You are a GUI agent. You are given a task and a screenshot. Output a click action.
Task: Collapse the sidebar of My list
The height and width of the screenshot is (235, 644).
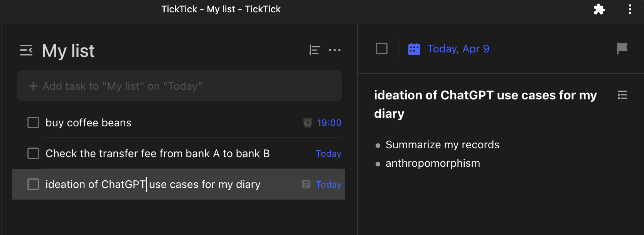[x=26, y=50]
